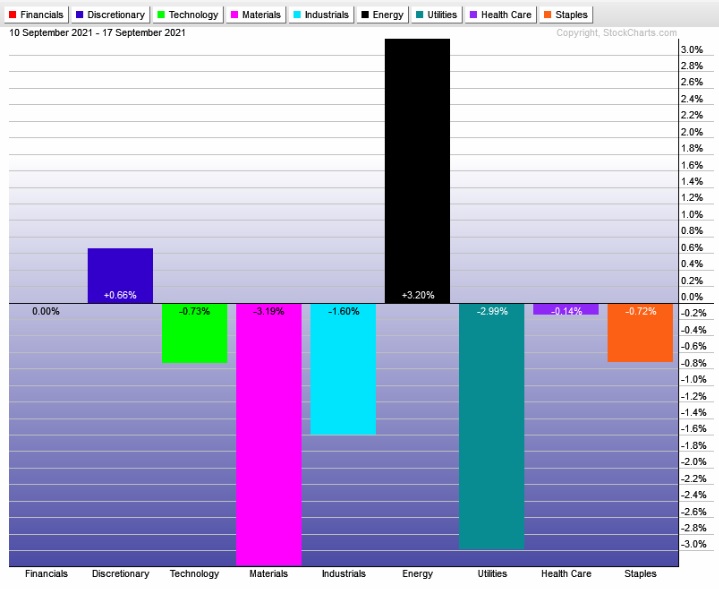The width and height of the screenshot is (719, 589).
Task: Click the 1.0% y-axis tick label
Action: pyautogui.click(x=691, y=214)
